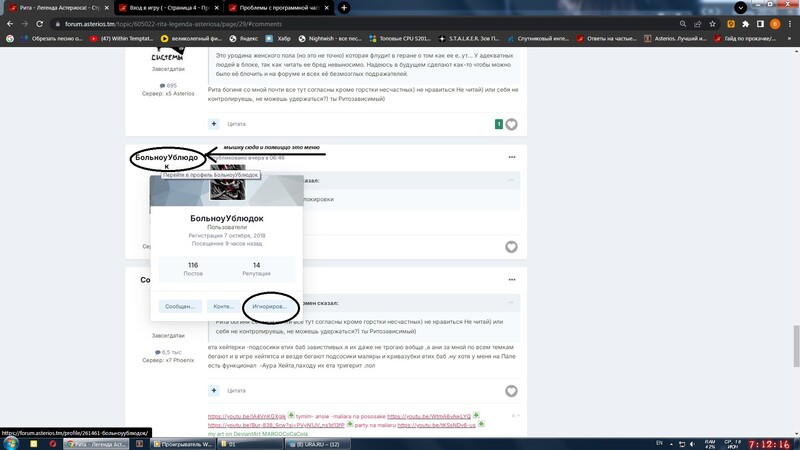Click the Игнориров... button in the profile popup
Screen dimensions: 800x450
click(x=271, y=306)
